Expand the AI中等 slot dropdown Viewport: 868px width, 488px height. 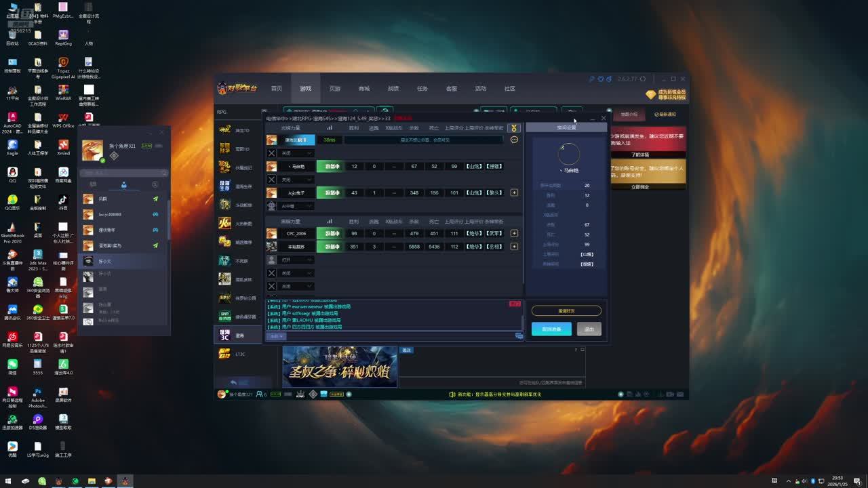[x=296, y=206]
